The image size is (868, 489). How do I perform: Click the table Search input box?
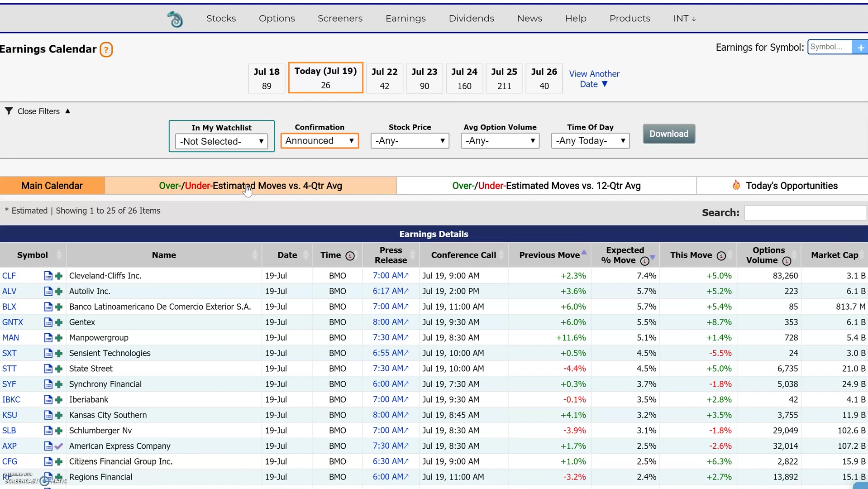coord(805,213)
